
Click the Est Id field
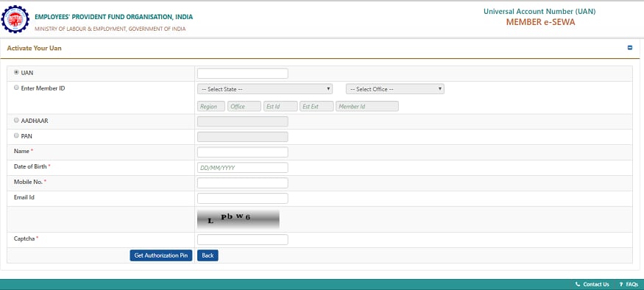click(x=280, y=107)
